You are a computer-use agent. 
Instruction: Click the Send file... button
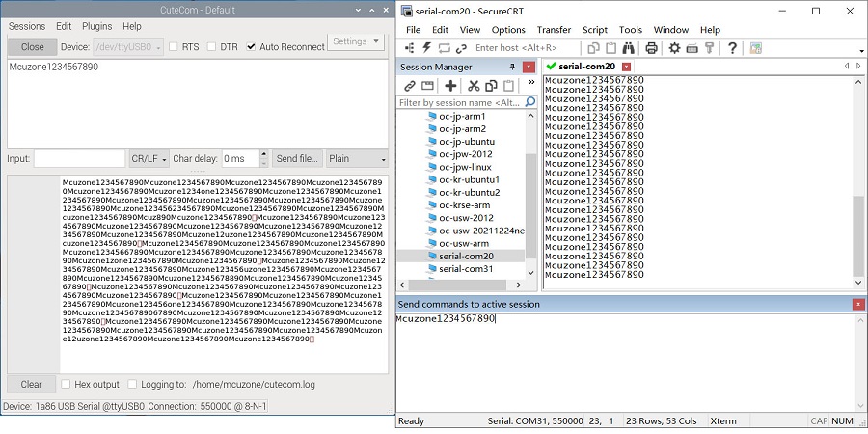click(297, 159)
